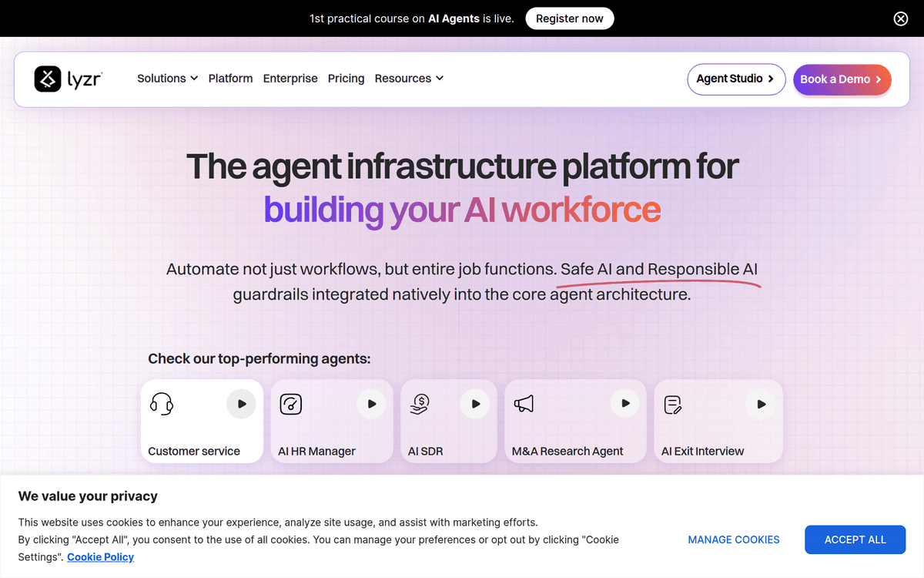This screenshot has width=924, height=578.
Task: Go to the Pricing page
Action: pyautogui.click(x=346, y=79)
